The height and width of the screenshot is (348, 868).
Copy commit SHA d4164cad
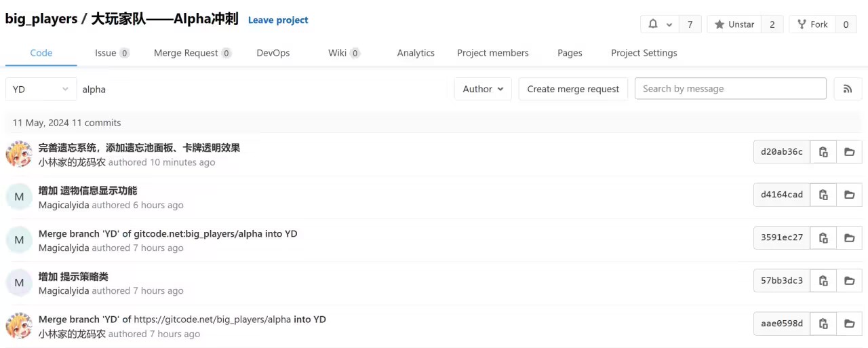tap(823, 195)
